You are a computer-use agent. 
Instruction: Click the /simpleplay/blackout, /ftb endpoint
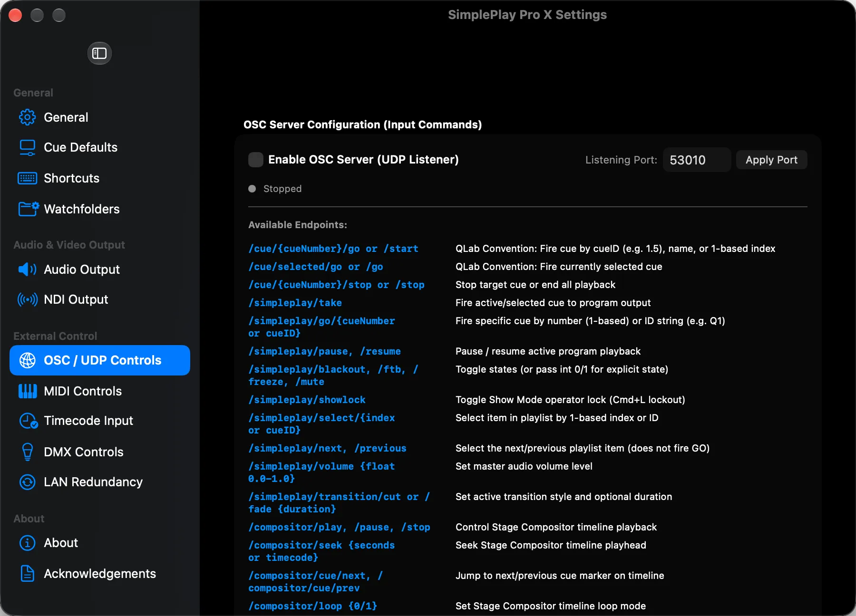pos(333,375)
